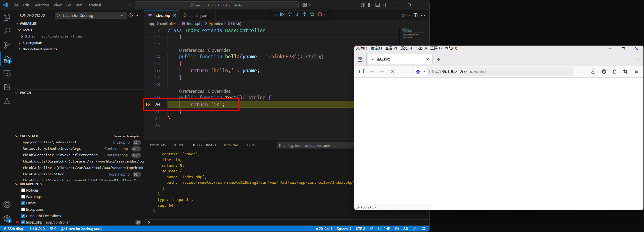The image size is (644, 232).
Task: Open the File menu in VS Code
Action: [x=15, y=5]
